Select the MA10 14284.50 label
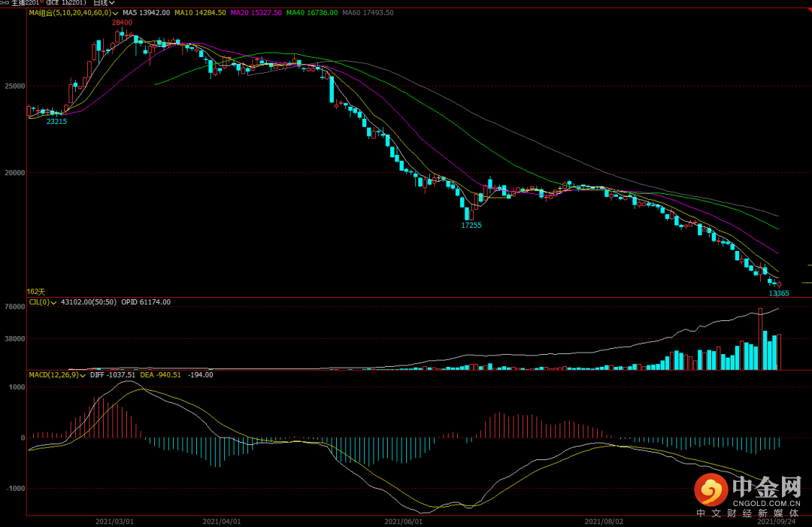812x527 pixels. coord(200,13)
